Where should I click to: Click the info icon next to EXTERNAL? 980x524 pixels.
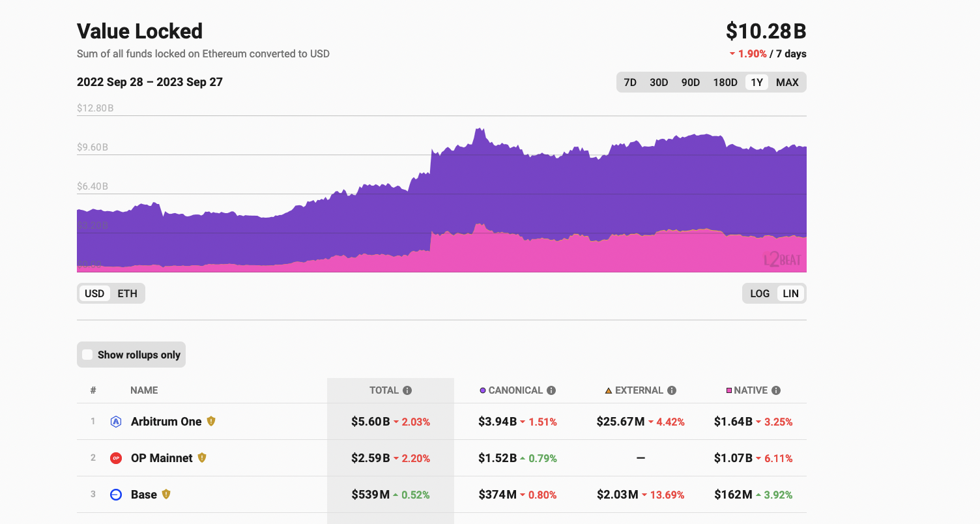pyautogui.click(x=672, y=390)
